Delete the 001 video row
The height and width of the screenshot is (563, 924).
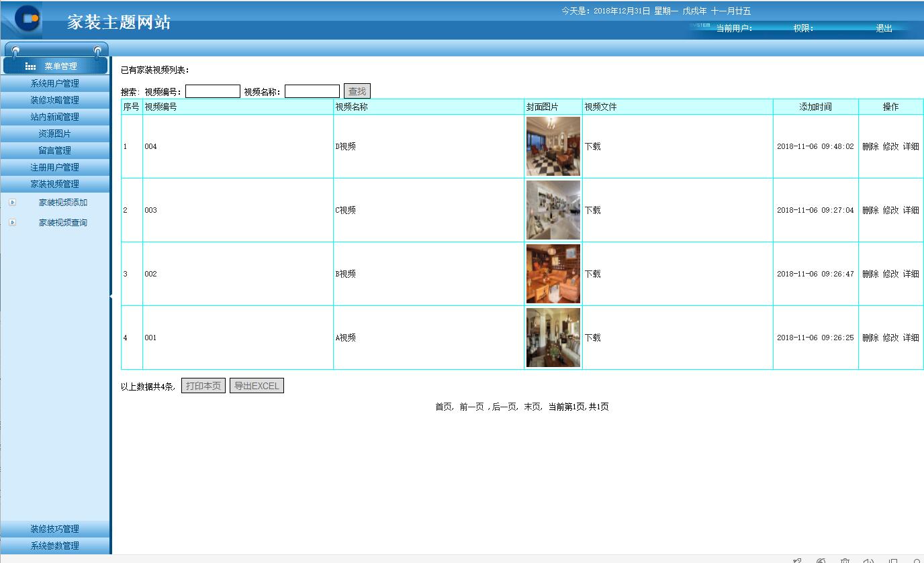coord(870,338)
